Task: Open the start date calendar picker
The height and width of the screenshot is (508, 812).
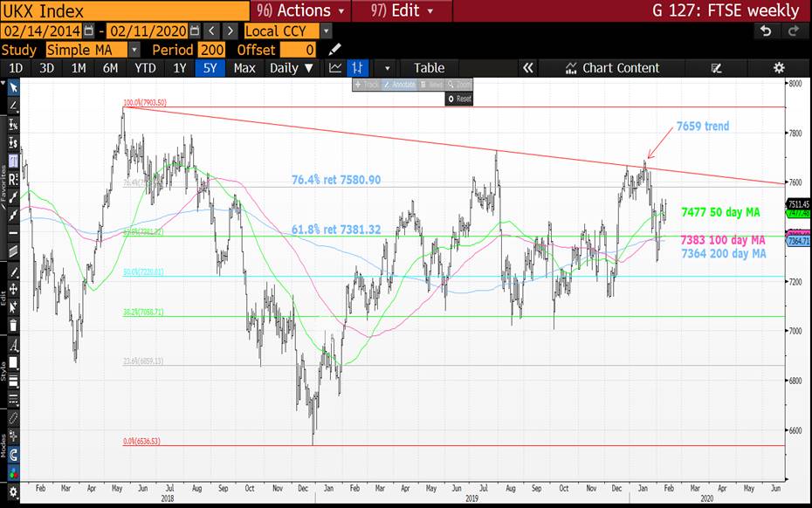Action: click(x=89, y=31)
